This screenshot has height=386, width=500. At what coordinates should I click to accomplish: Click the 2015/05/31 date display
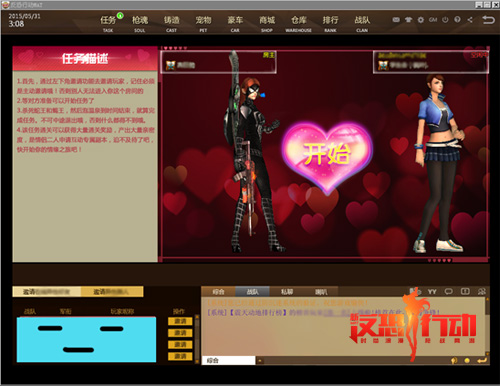(24, 16)
